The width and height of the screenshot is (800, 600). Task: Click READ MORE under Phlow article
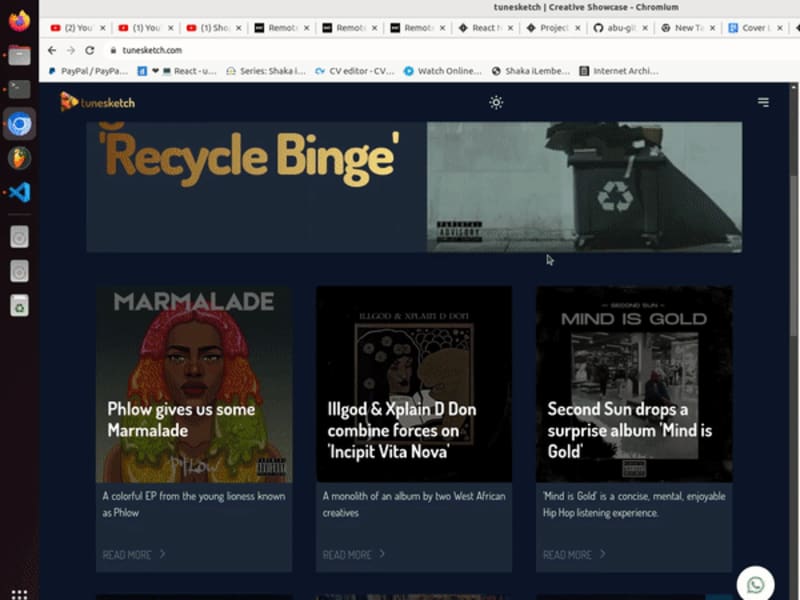127,555
